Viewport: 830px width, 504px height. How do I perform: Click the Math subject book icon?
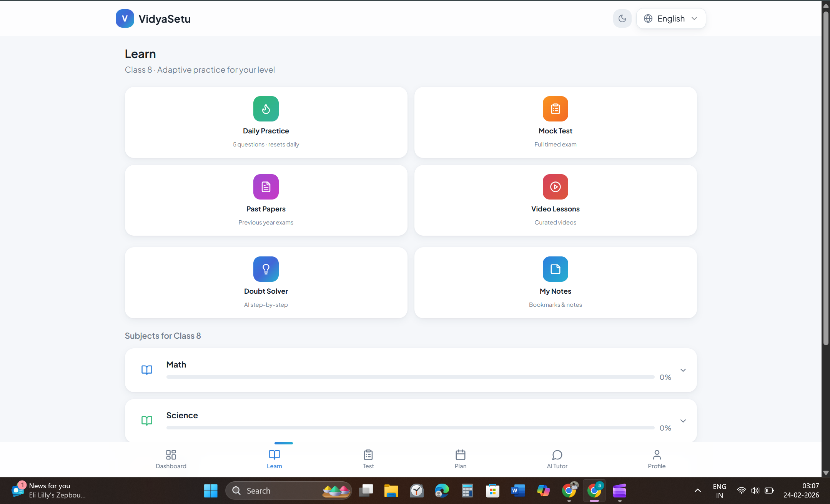pos(147,370)
